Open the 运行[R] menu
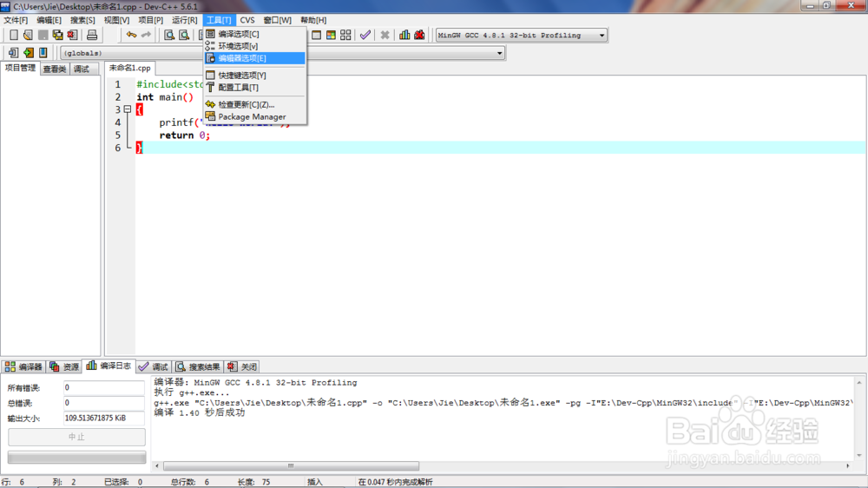Viewport: 868px width, 488px height. (x=184, y=20)
